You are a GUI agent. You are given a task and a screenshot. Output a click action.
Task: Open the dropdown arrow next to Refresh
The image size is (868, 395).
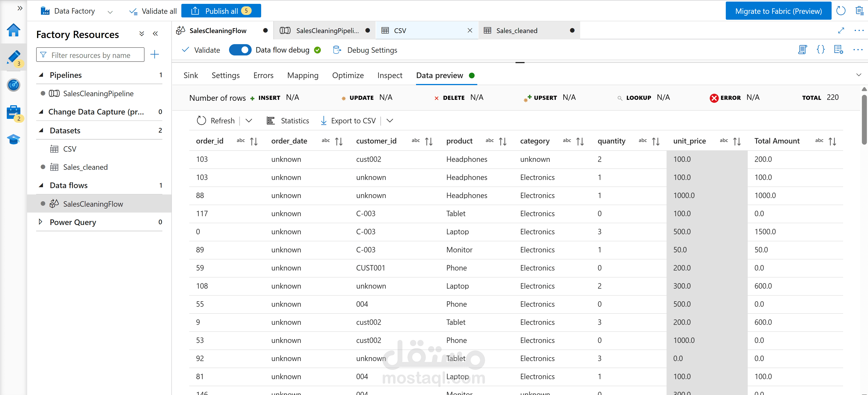pyautogui.click(x=249, y=121)
